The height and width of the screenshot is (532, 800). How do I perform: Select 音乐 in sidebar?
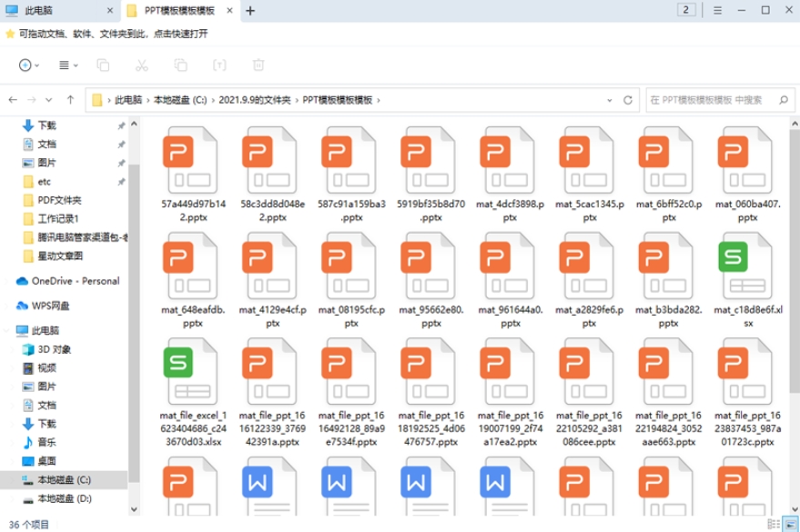coord(46,442)
